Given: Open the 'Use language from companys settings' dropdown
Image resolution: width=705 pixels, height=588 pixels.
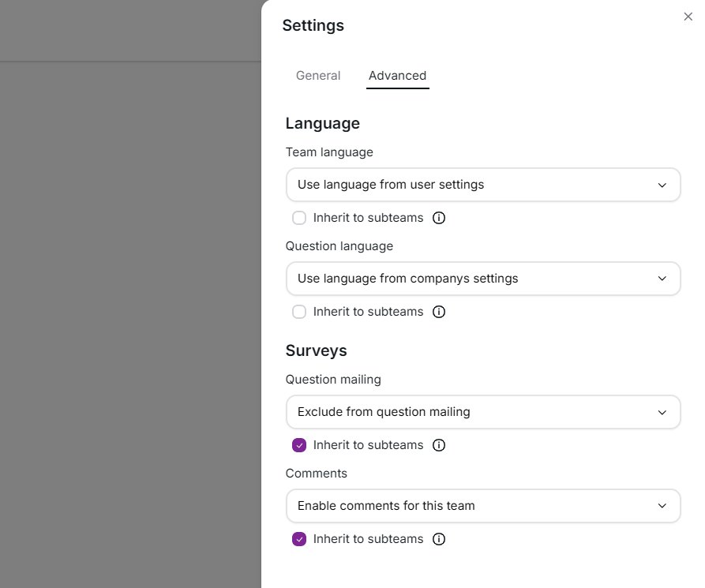Looking at the screenshot, I should coord(483,279).
